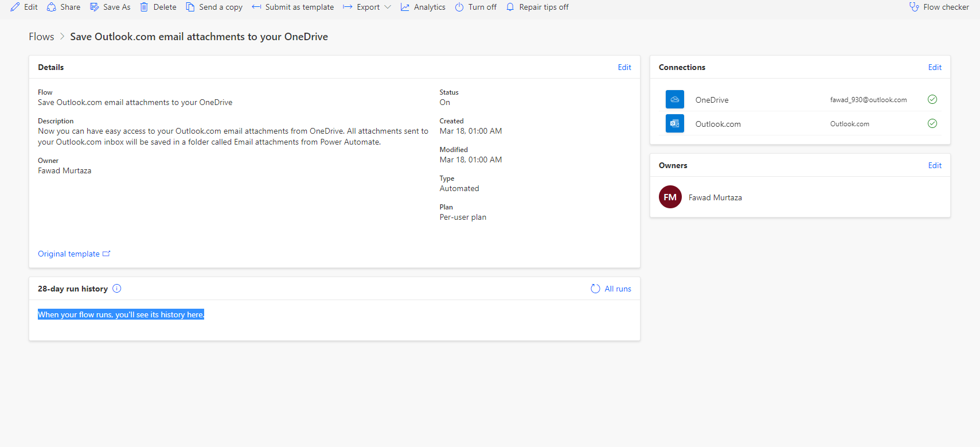
Task: Click the Status value On
Action: 445,102
